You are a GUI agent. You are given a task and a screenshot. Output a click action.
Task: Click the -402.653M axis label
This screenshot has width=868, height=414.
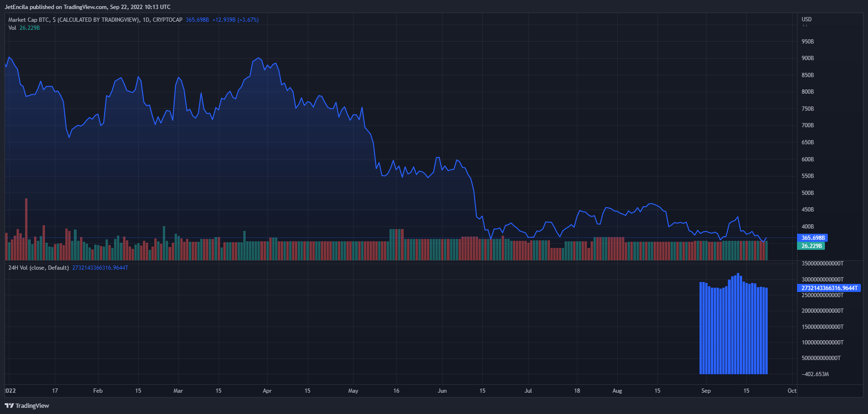pyautogui.click(x=815, y=374)
